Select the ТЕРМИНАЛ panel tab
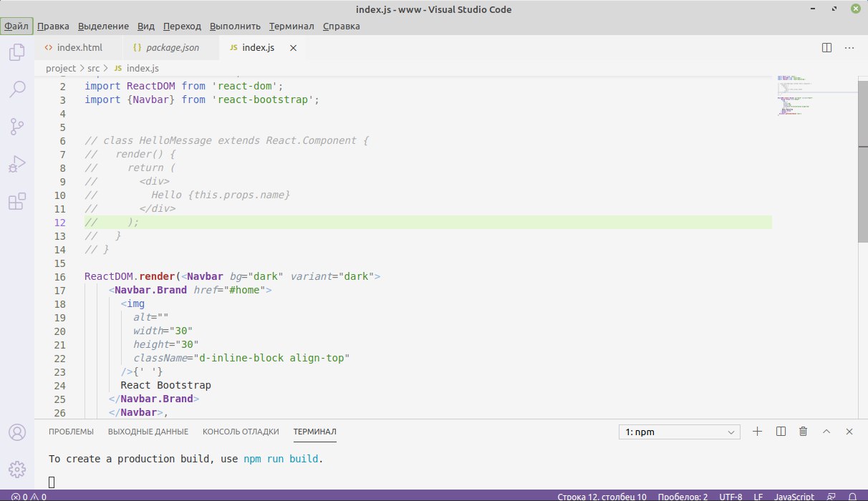 coord(314,432)
